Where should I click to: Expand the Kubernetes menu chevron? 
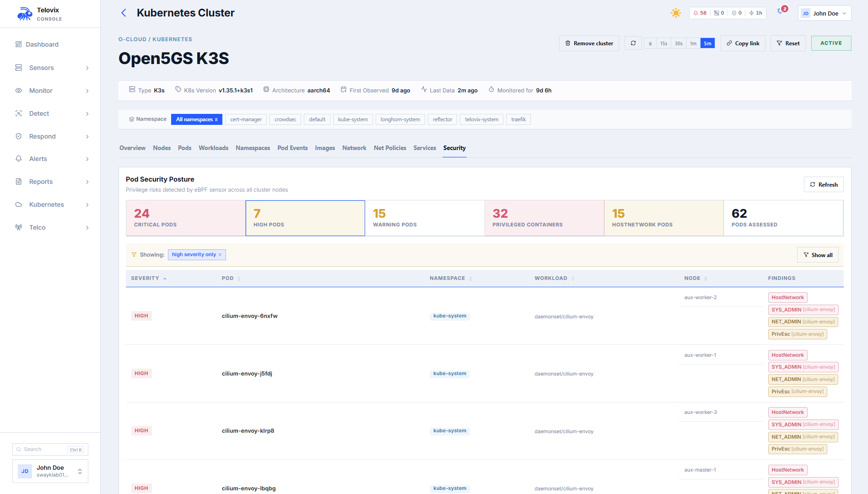point(87,205)
